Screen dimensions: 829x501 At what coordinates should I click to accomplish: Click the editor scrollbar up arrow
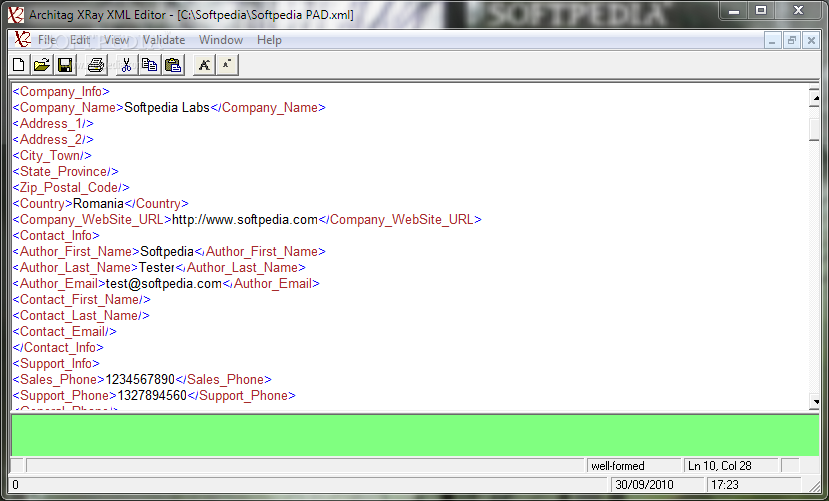click(815, 97)
